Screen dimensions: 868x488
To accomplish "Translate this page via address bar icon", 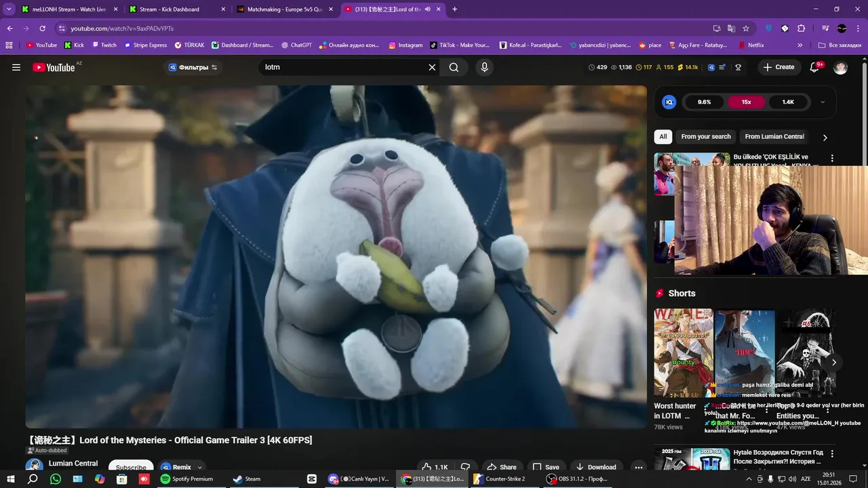I will click(731, 28).
